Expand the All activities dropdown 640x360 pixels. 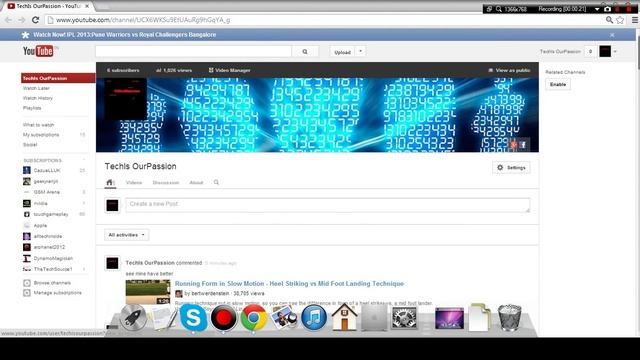coord(127,235)
